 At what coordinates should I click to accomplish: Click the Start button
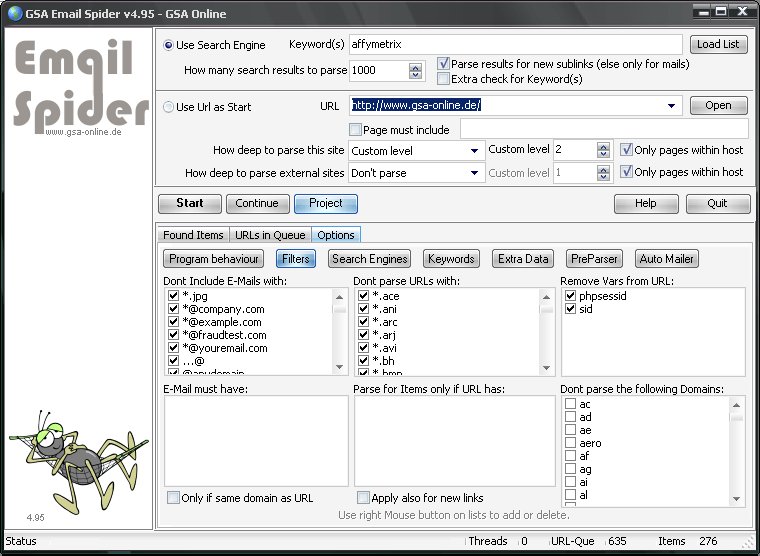click(190, 204)
